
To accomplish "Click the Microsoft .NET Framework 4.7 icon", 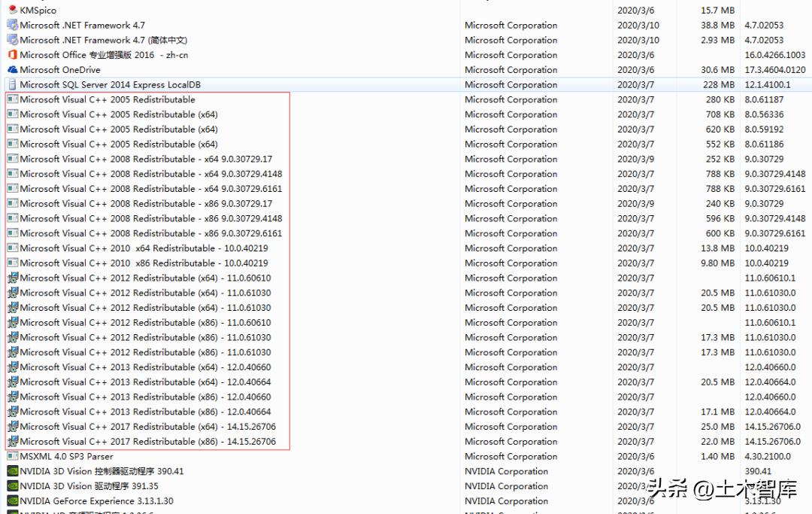I will coord(11,25).
